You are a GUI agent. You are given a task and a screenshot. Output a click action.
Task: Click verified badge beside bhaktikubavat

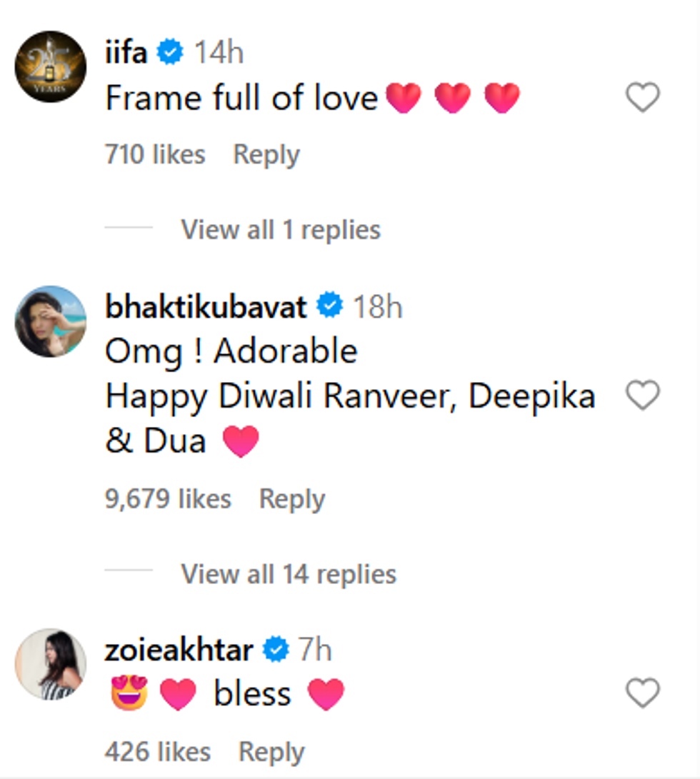coord(330,307)
